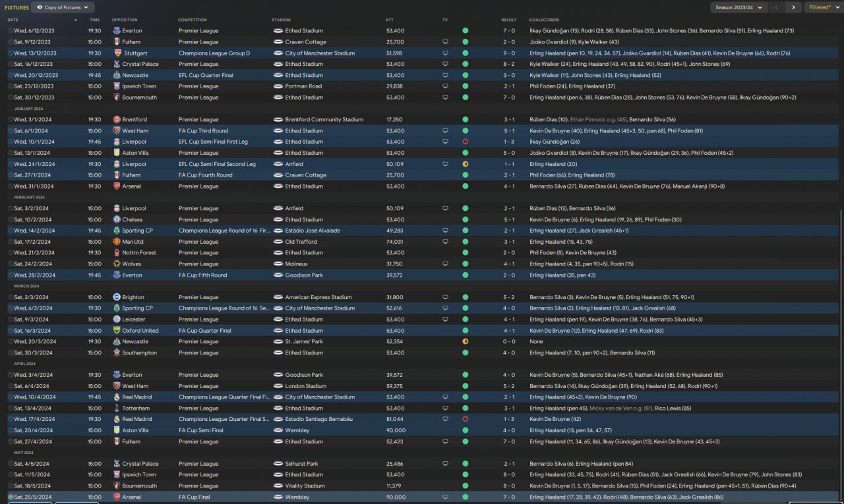The width and height of the screenshot is (844, 504).
Task: Click the Brentford club badge
Action: coord(117,120)
